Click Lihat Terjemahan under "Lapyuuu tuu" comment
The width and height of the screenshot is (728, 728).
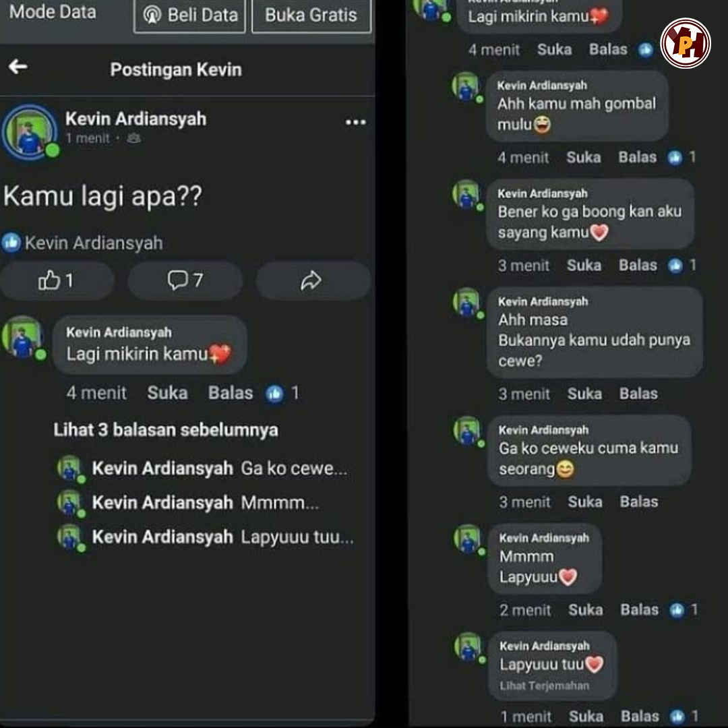544,686
